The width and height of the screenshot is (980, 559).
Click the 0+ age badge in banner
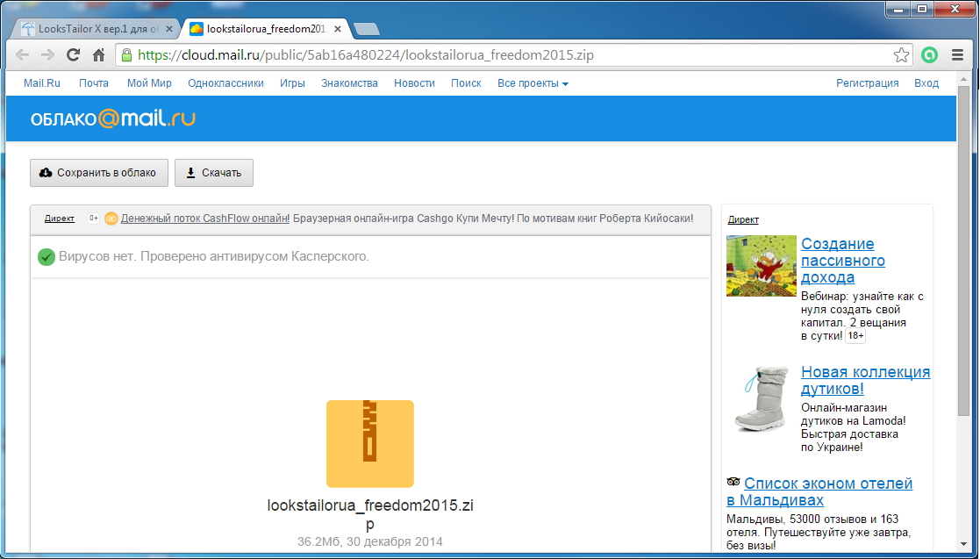coord(93,219)
